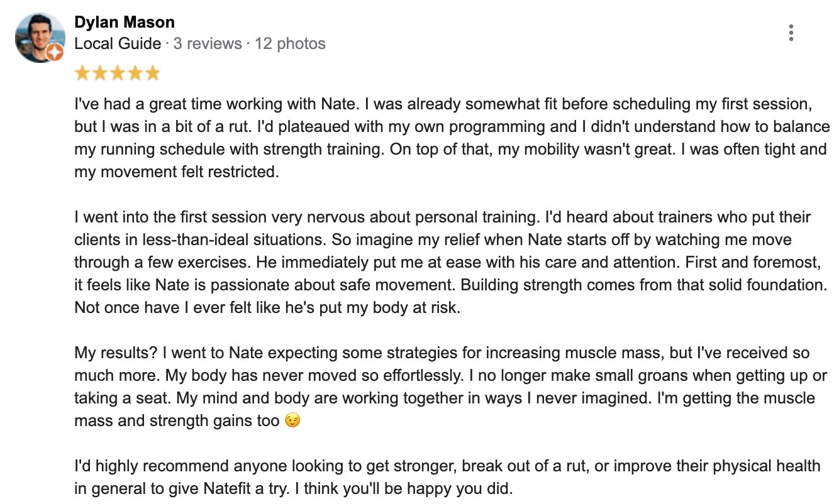Click the winking emoji after 'gains too'
The width and height of the screenshot is (839, 504).
click(x=292, y=420)
